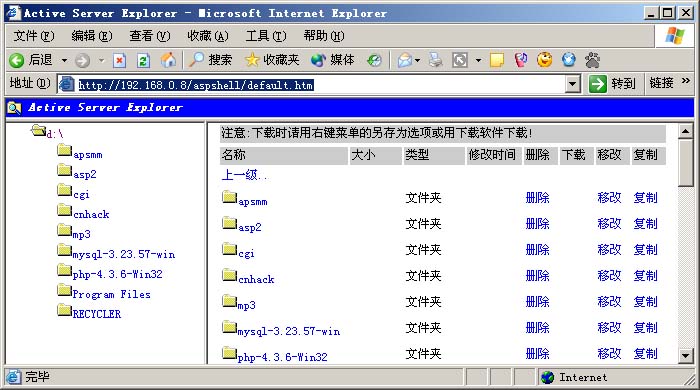Viewport: 700px width, 390px height.
Task: Click 移改 link for the cgi row
Action: (609, 249)
